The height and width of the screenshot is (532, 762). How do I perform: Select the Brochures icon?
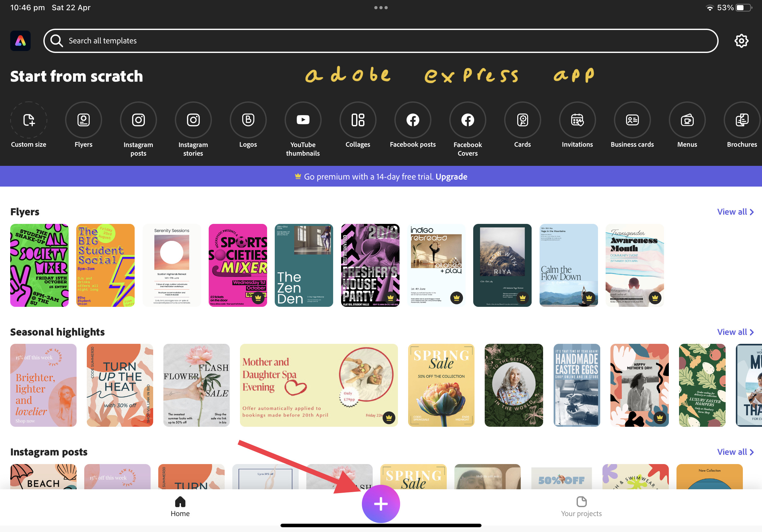(742, 120)
